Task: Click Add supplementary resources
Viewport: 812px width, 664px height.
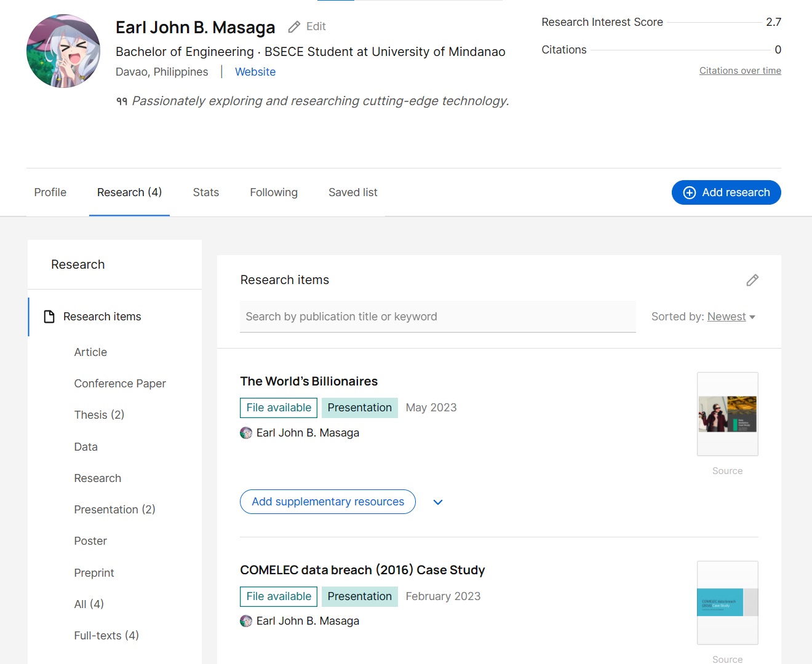Action: pos(327,502)
